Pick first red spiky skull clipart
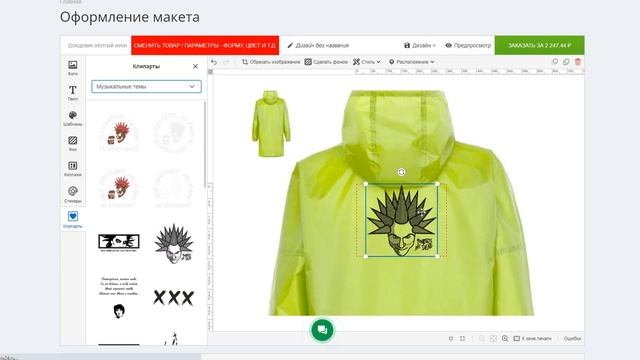Viewport: 640px width, 360px height. (x=119, y=133)
